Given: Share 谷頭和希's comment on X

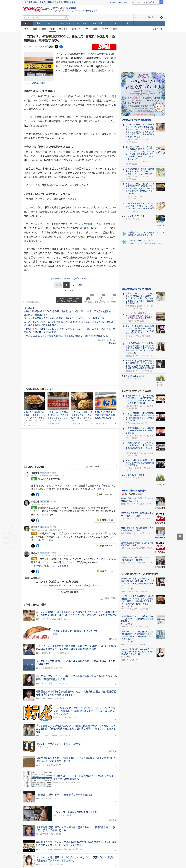Looking at the screenshot, I should pos(33,495).
